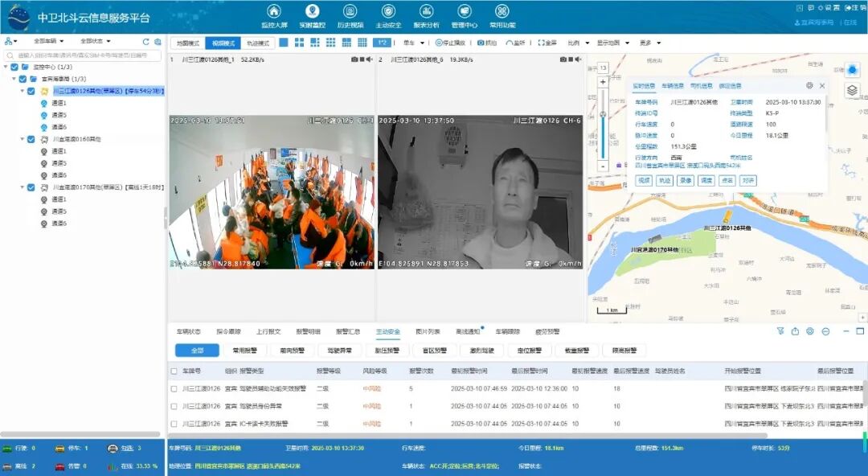Collapse the 川宜港渡0170 tree node

point(23,188)
